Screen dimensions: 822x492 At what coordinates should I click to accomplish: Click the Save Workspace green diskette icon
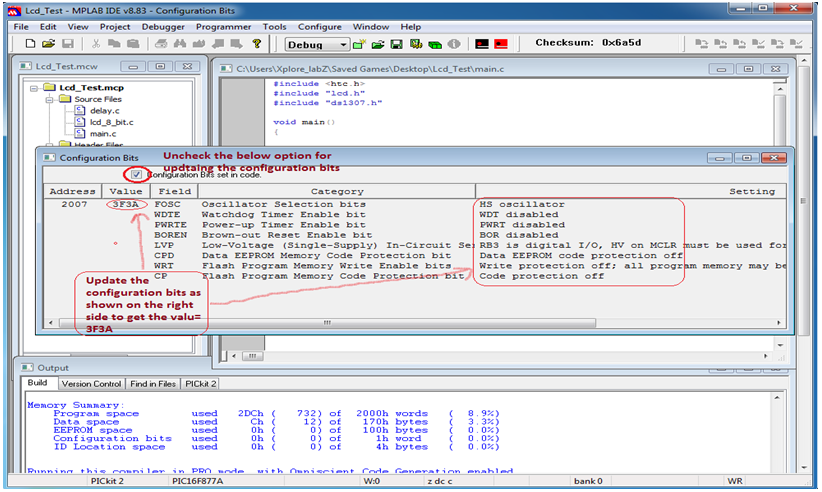(x=397, y=45)
